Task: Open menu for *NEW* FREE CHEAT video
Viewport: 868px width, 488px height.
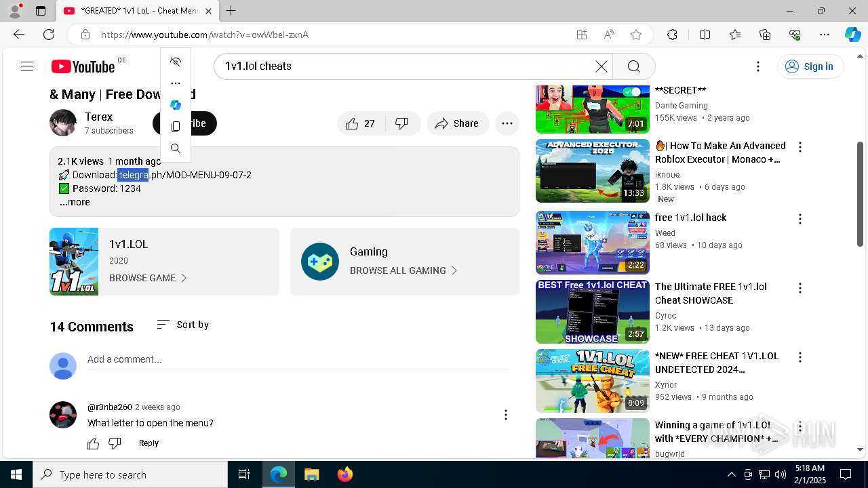Action: coord(800,357)
